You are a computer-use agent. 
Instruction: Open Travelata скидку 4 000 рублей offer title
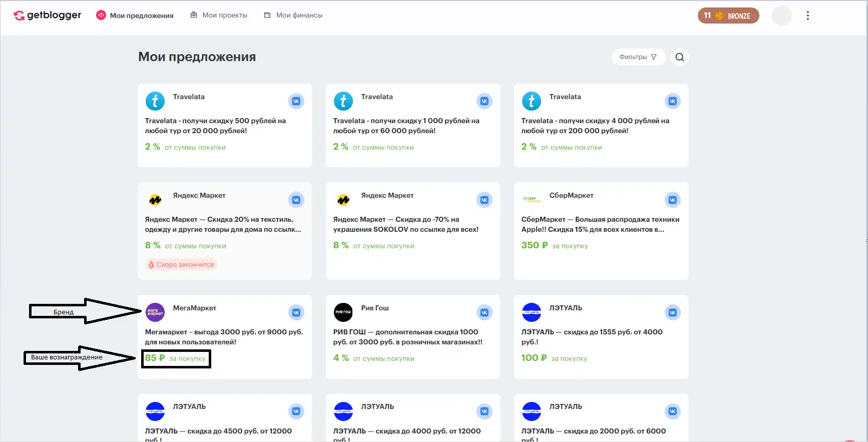595,126
